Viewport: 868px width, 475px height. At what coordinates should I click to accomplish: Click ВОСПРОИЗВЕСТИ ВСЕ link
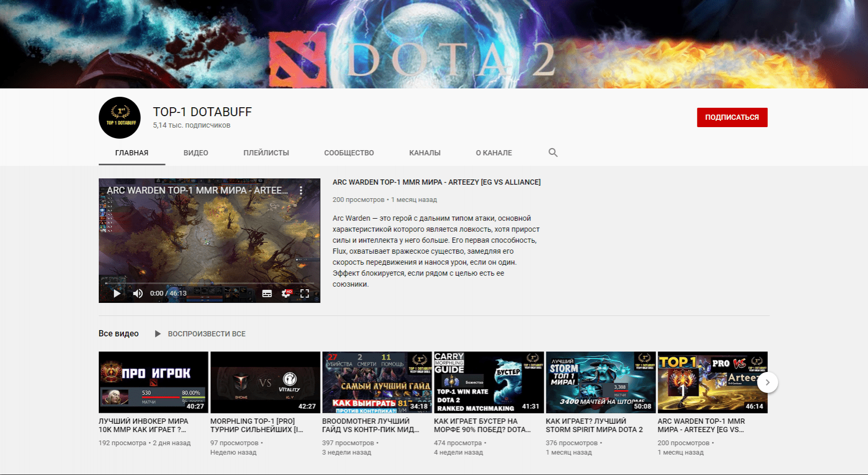coord(207,334)
